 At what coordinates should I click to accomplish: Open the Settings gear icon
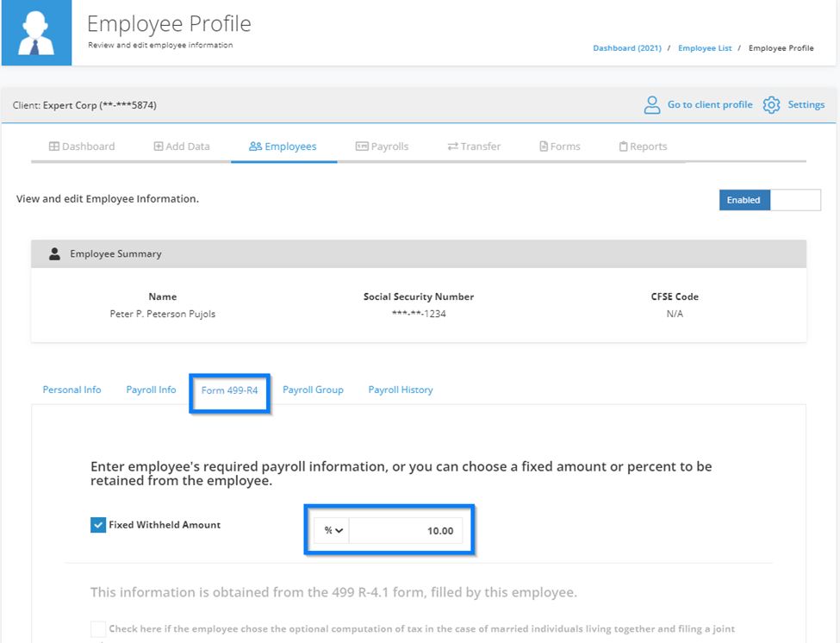coord(771,105)
